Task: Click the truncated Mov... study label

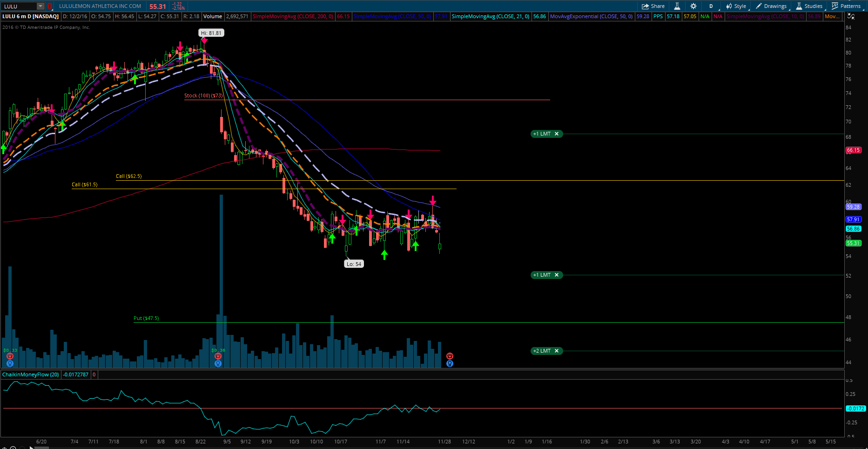Action: pyautogui.click(x=832, y=16)
